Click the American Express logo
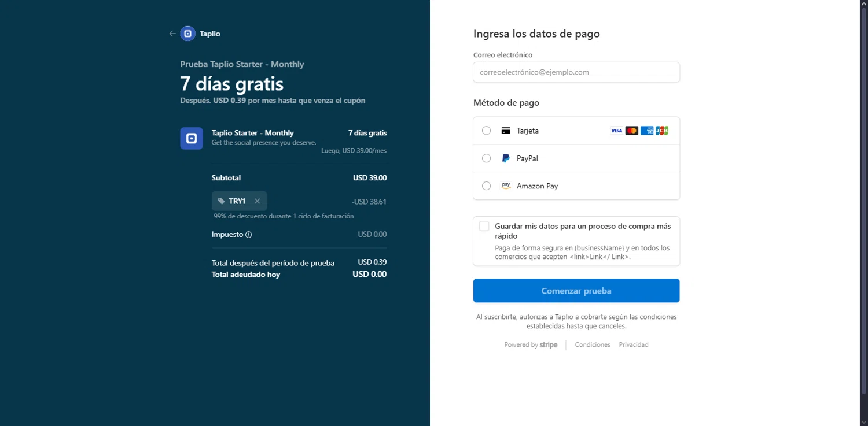The image size is (868, 426). pos(647,131)
